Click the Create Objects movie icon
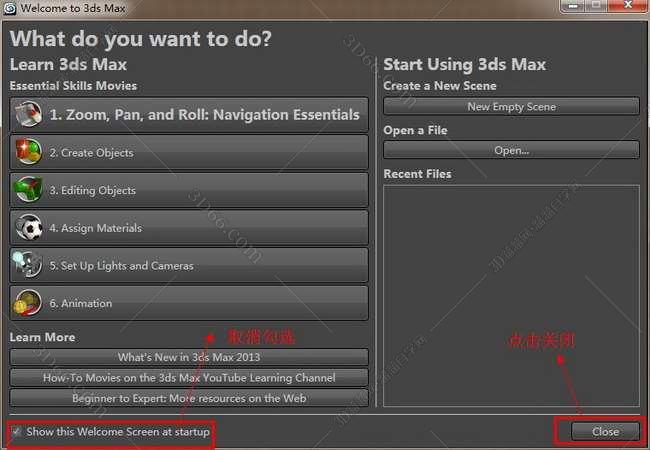650x450 pixels. 29,152
